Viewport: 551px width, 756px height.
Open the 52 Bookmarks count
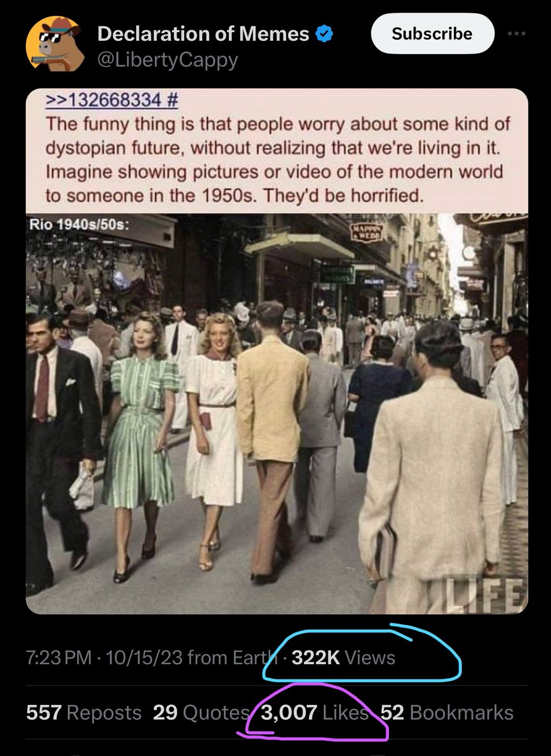coord(447,713)
